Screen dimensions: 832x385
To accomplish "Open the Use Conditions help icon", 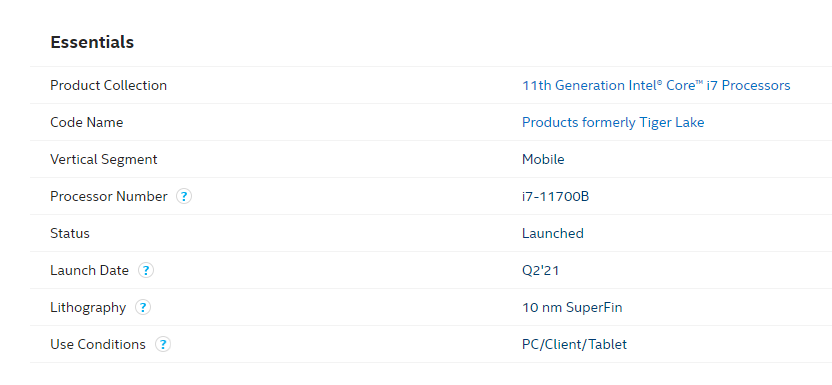I will 163,345.
